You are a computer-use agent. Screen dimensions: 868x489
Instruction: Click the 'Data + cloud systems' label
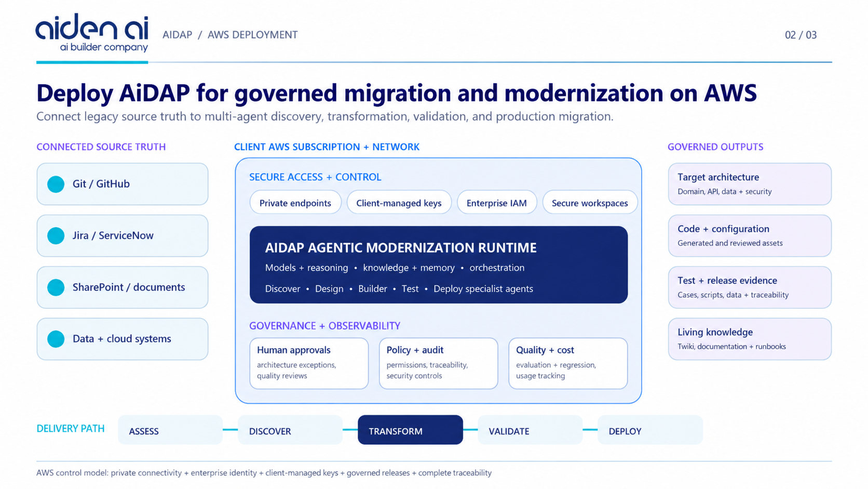[122, 339]
